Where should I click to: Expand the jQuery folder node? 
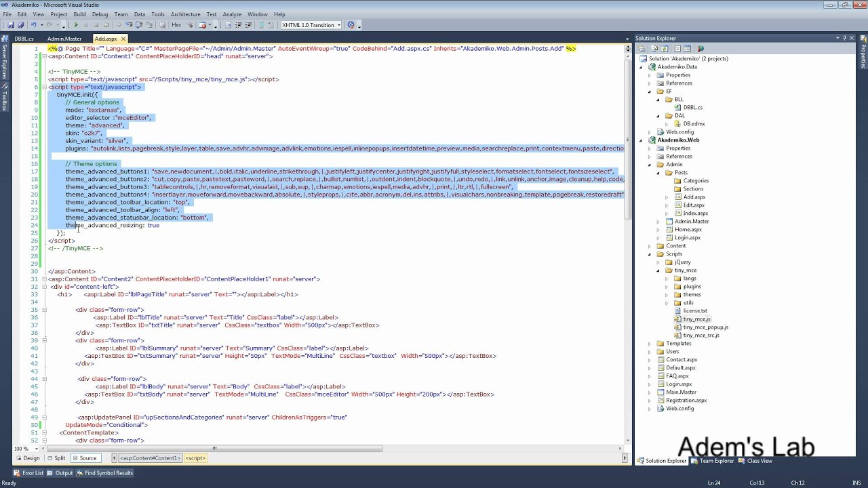(658, 262)
